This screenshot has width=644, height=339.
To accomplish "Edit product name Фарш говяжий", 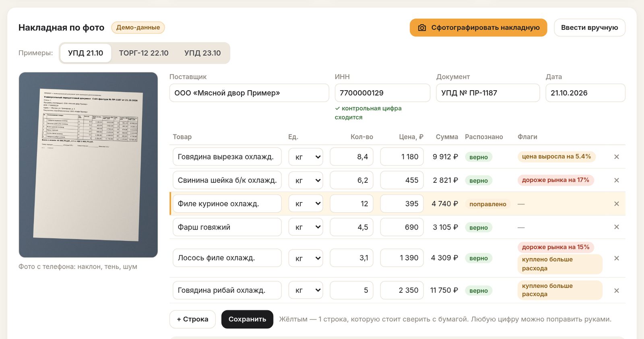I will (227, 227).
